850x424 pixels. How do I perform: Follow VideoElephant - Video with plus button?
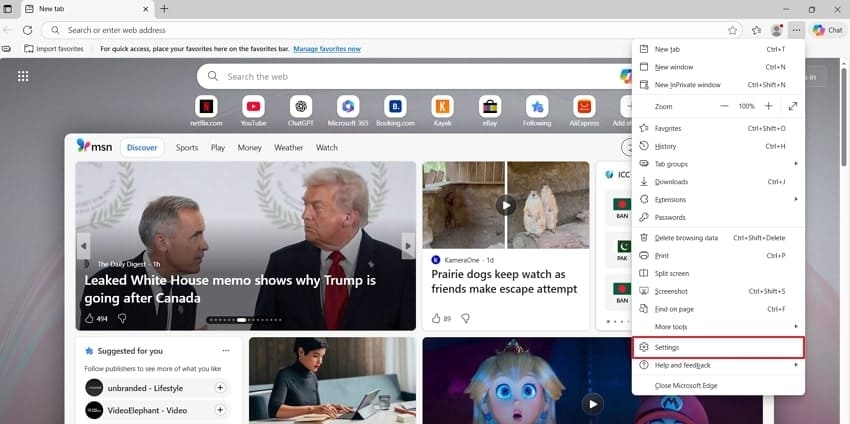tap(220, 410)
